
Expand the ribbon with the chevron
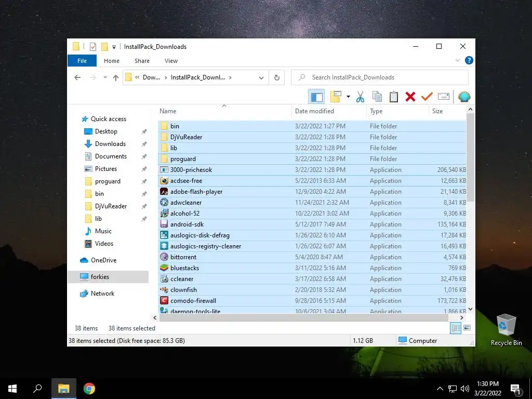tap(457, 60)
